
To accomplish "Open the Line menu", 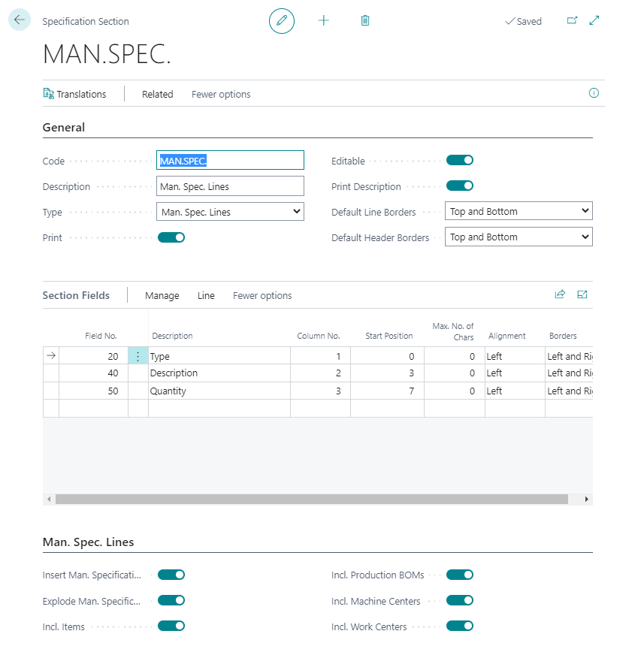I will click(x=206, y=296).
